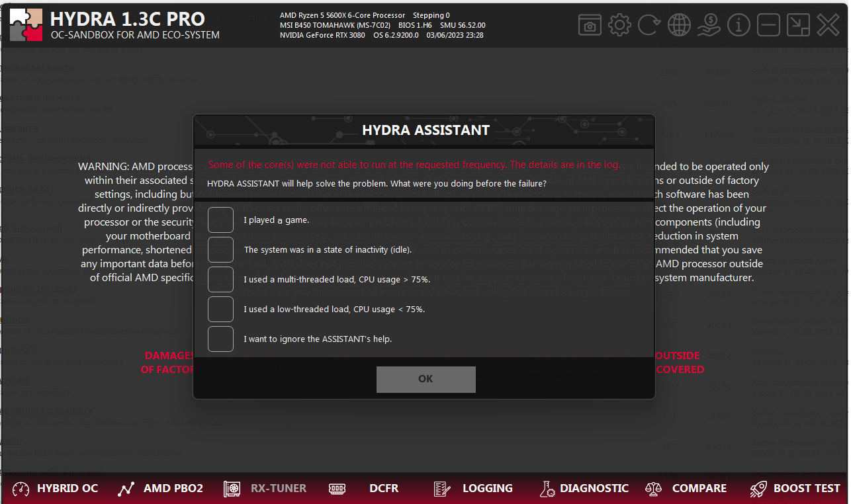
Task: Shrink the window with the arrow-box icon
Action: point(798,25)
